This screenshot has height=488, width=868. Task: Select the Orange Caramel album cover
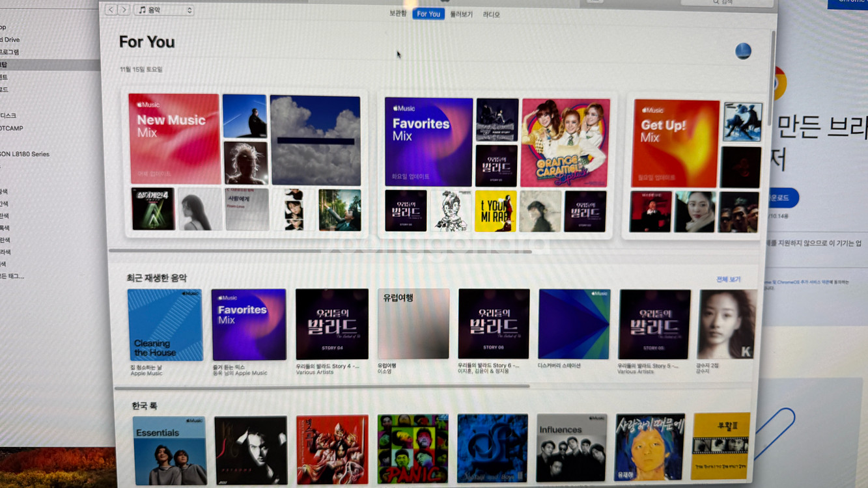(x=565, y=142)
